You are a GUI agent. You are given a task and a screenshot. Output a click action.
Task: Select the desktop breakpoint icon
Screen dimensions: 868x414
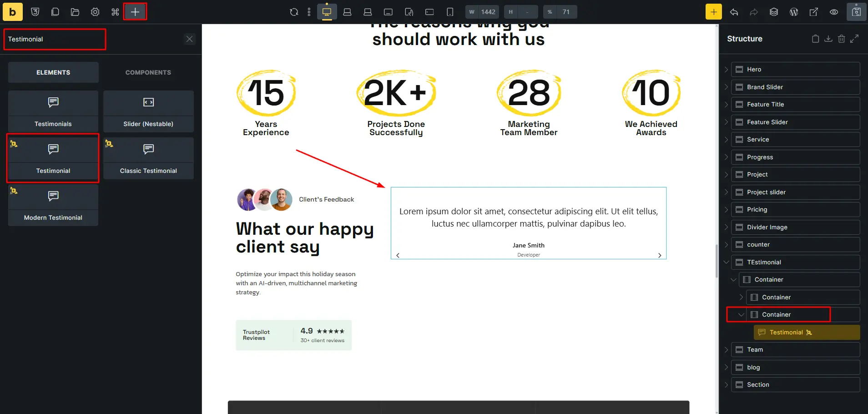coord(327,12)
